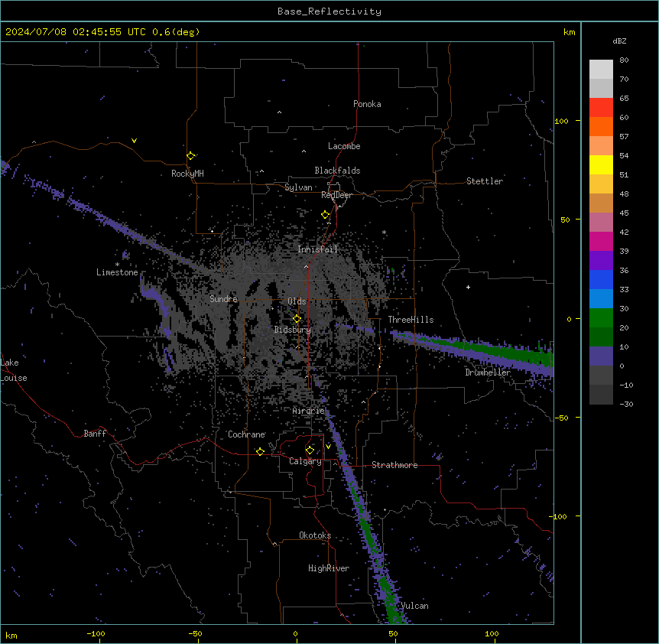Viewport: 659px width, 644px height.
Task: Click the Airdrie label
Action: click(309, 411)
